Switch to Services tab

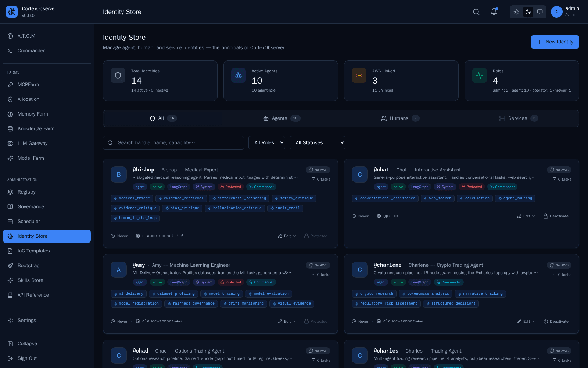(519, 118)
